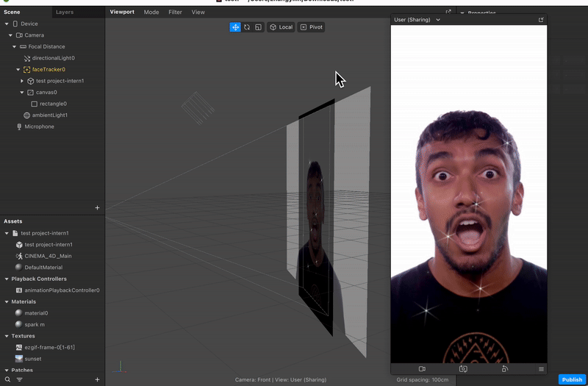Switch to the Scene tab
The height and width of the screenshot is (386, 588).
[x=12, y=12]
